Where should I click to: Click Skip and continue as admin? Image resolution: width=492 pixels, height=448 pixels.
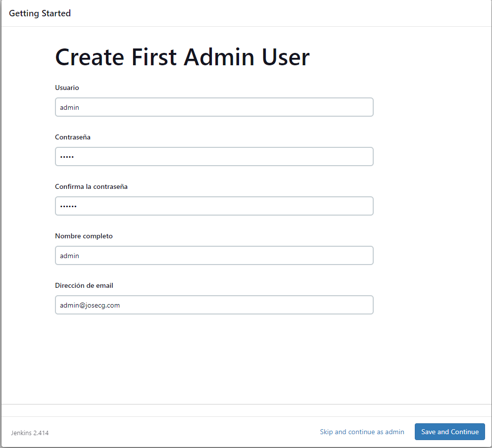[x=362, y=432]
